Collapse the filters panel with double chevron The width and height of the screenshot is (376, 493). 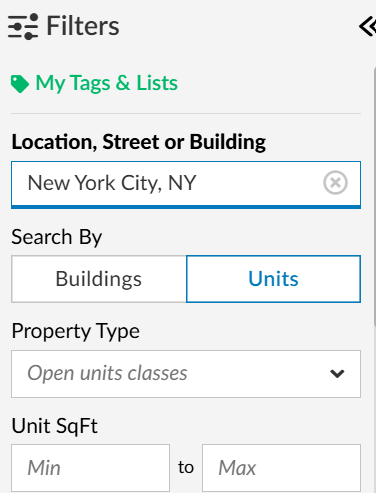click(x=367, y=26)
